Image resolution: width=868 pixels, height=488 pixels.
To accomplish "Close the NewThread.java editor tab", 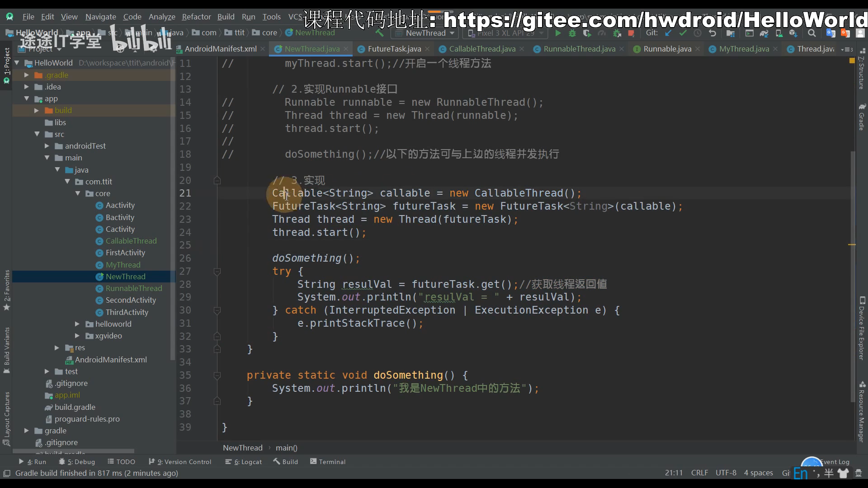I will coord(346,49).
